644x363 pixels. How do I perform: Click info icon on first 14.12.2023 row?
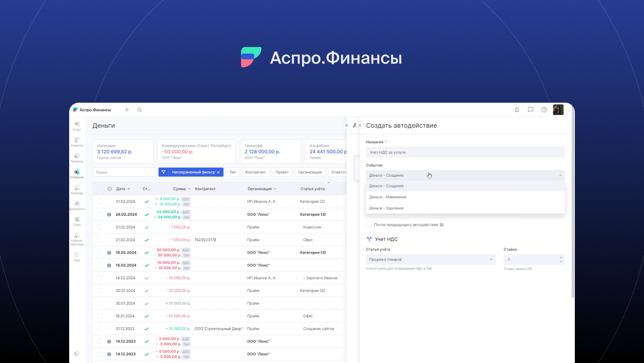click(x=109, y=342)
